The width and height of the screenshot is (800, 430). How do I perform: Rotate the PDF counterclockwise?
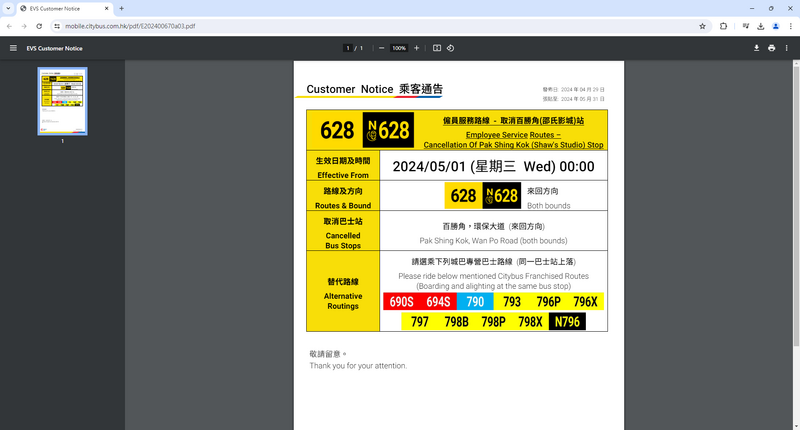451,48
